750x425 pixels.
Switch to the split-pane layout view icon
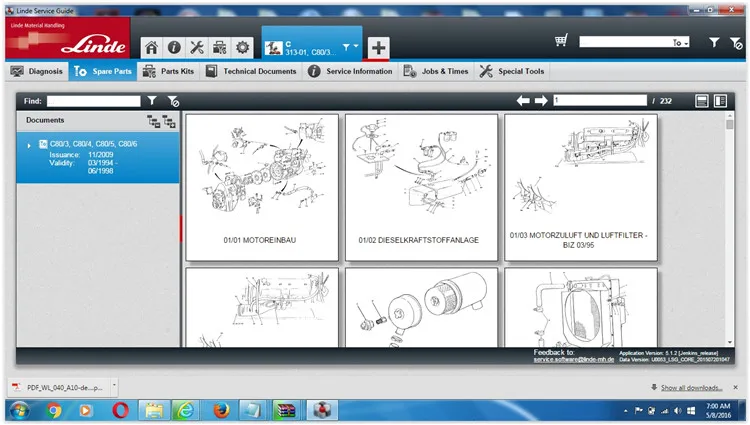point(720,101)
